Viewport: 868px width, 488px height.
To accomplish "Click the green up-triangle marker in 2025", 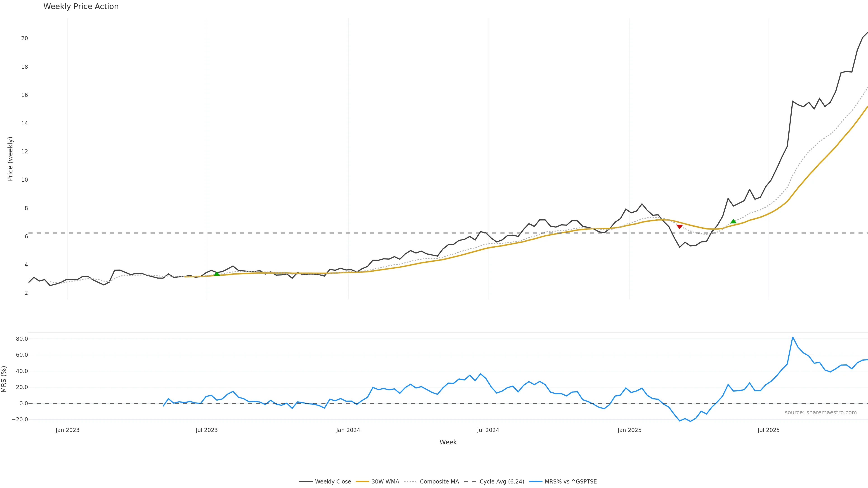I will click(x=733, y=221).
